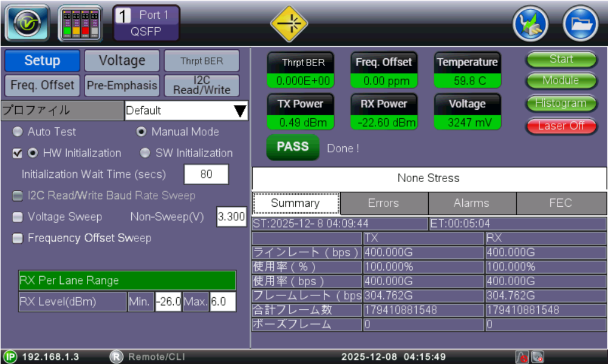Click the Remote/CLI status icon
Viewport: 608px width, 364px height.
click(116, 357)
